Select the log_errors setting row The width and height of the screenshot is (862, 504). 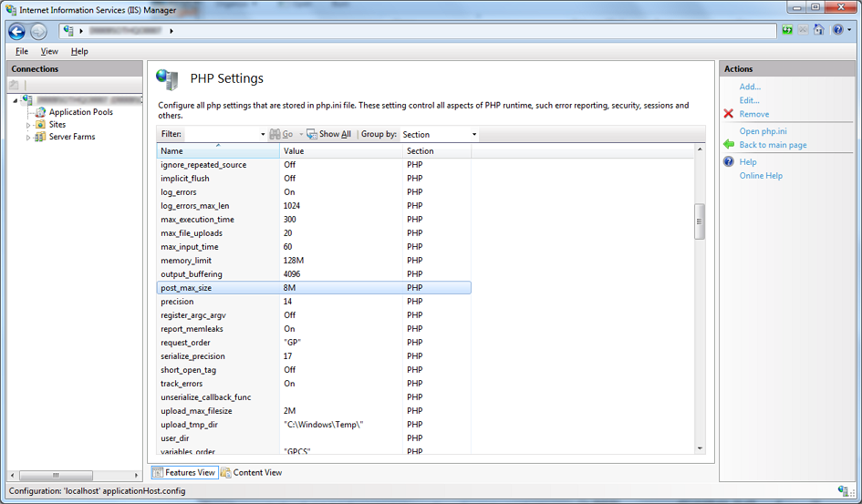(314, 191)
